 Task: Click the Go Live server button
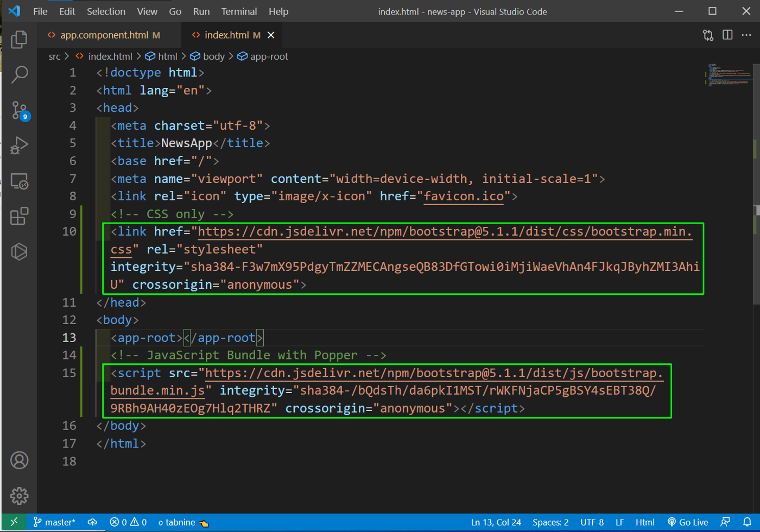click(x=688, y=522)
